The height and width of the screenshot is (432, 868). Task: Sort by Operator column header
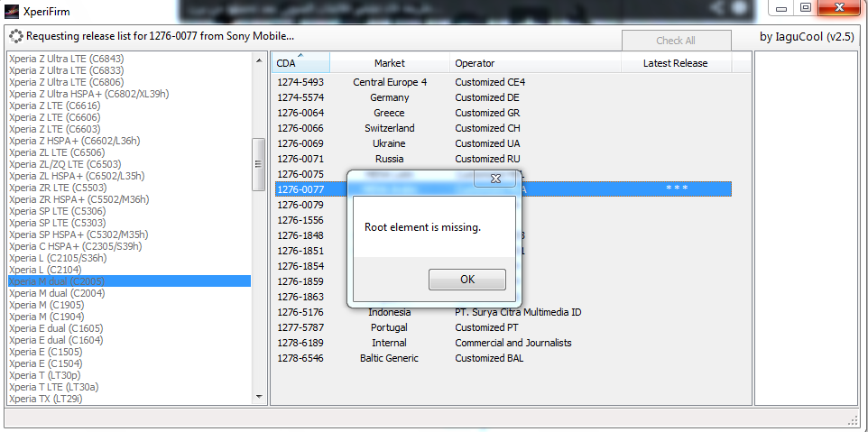[535, 63]
